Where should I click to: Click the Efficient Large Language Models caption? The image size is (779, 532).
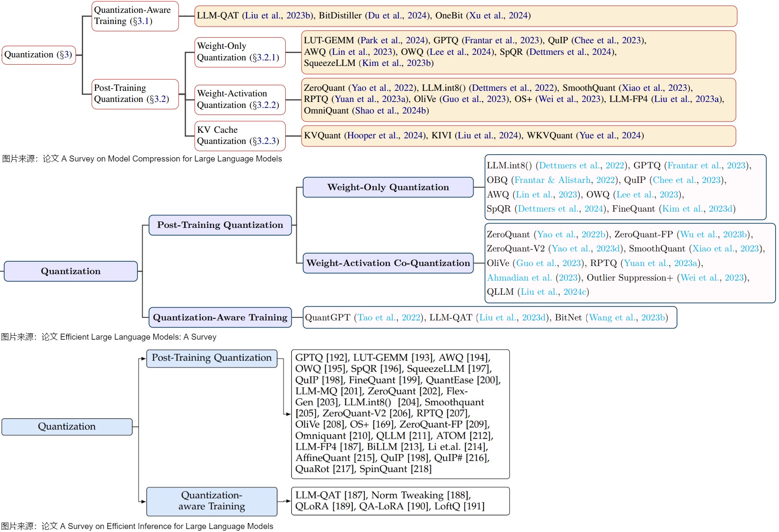108,337
